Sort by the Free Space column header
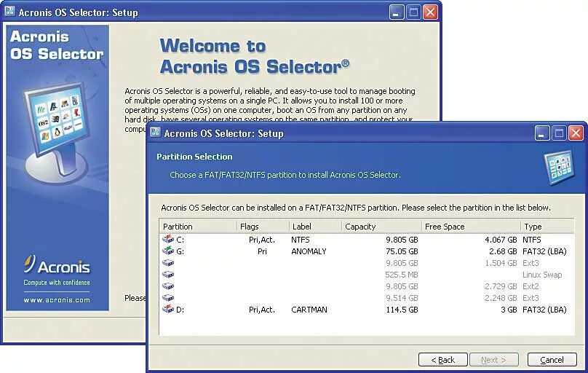The width and height of the screenshot is (588, 373). (471, 227)
